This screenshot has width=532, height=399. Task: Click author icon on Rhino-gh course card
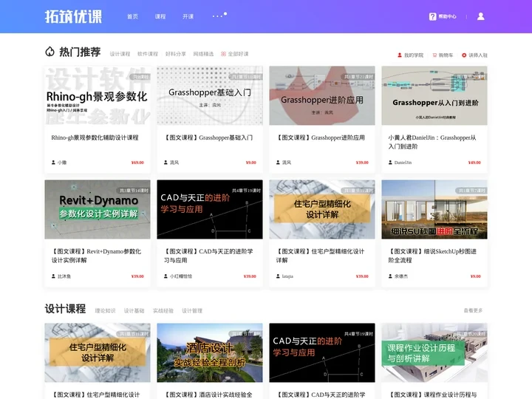[x=53, y=163]
